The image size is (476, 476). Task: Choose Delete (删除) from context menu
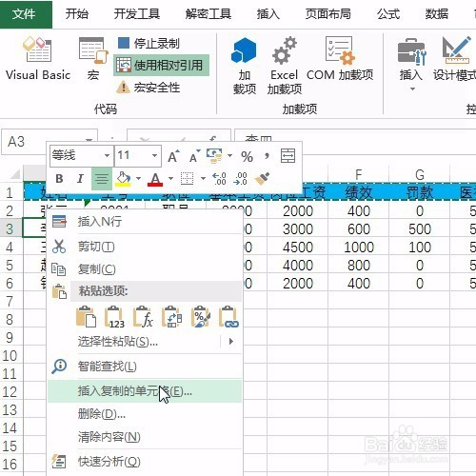click(x=145, y=414)
